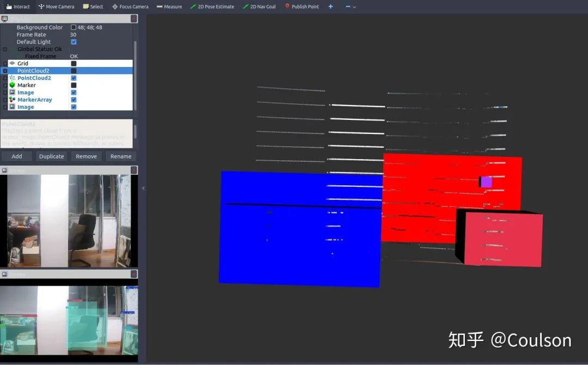Pick the Measure tool
Viewport: 588px width, 365px height.
pos(169,7)
